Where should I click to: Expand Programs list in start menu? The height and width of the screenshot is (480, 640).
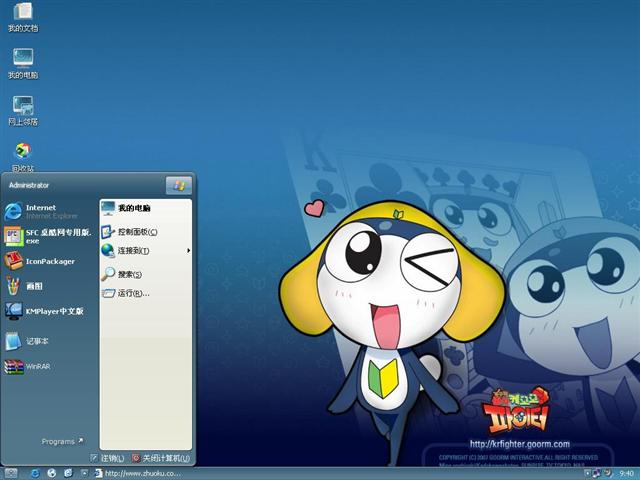click(62, 442)
